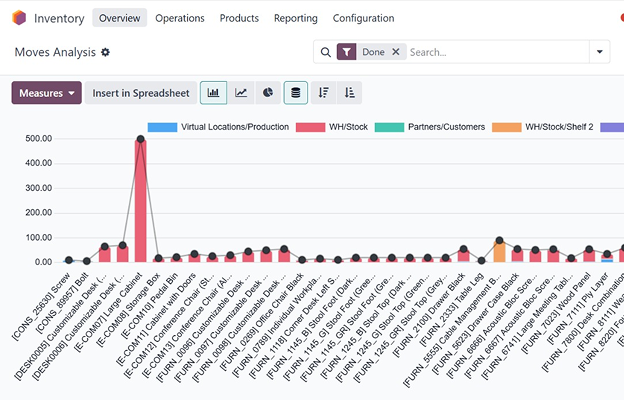
Task: Open the Reporting menu
Action: pos(295,18)
